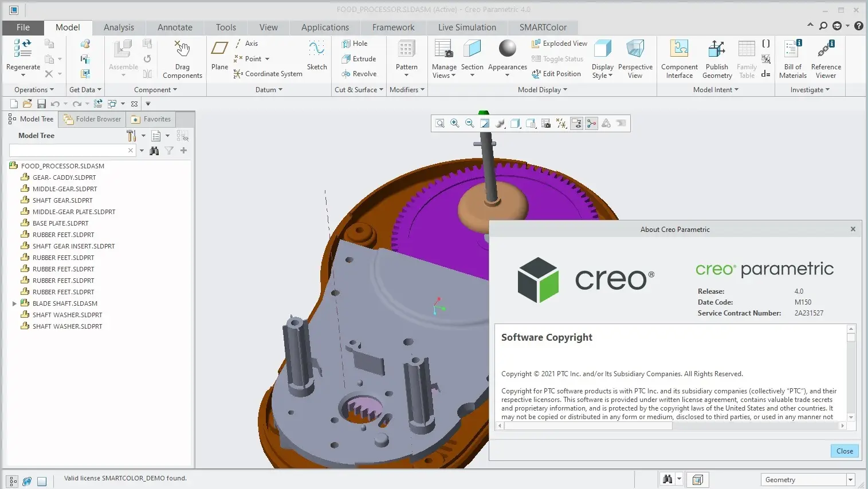Viewport: 868px width, 489px height.
Task: Toggle Exploded View
Action: [559, 44]
